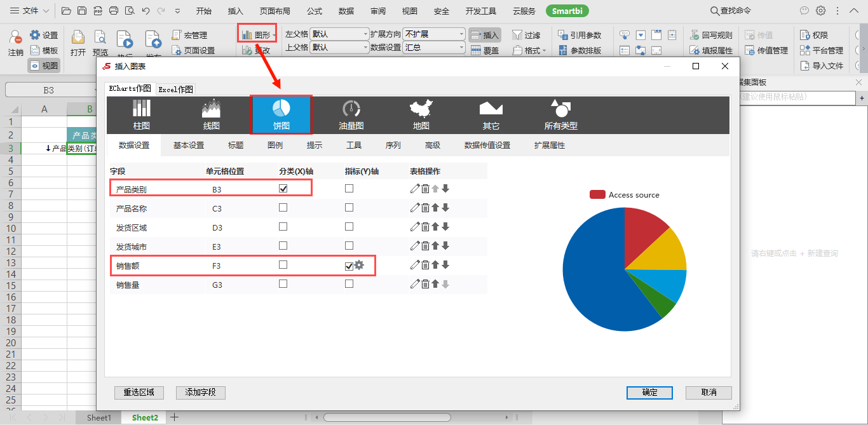Click the 插入 insert mode button
This screenshot has height=425, width=868.
[485, 35]
